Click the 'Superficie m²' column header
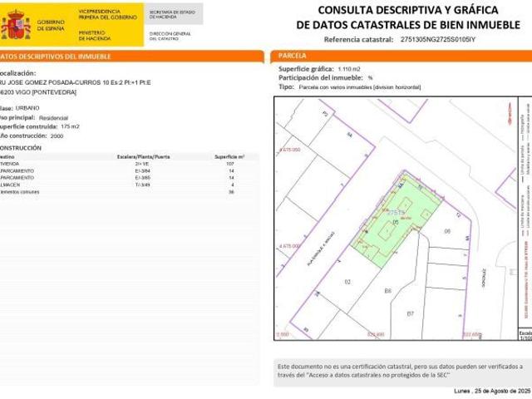 [x=229, y=157]
